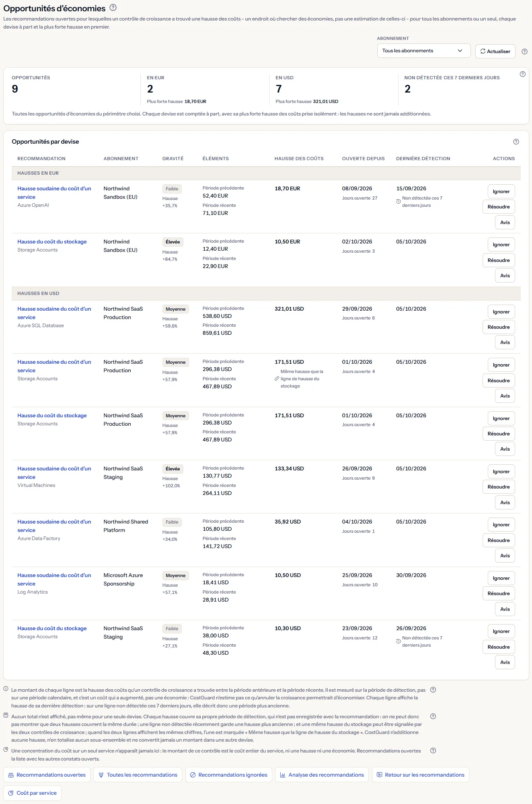
Task: Go to "Retour sur les recommandations" link
Action: tap(420, 775)
